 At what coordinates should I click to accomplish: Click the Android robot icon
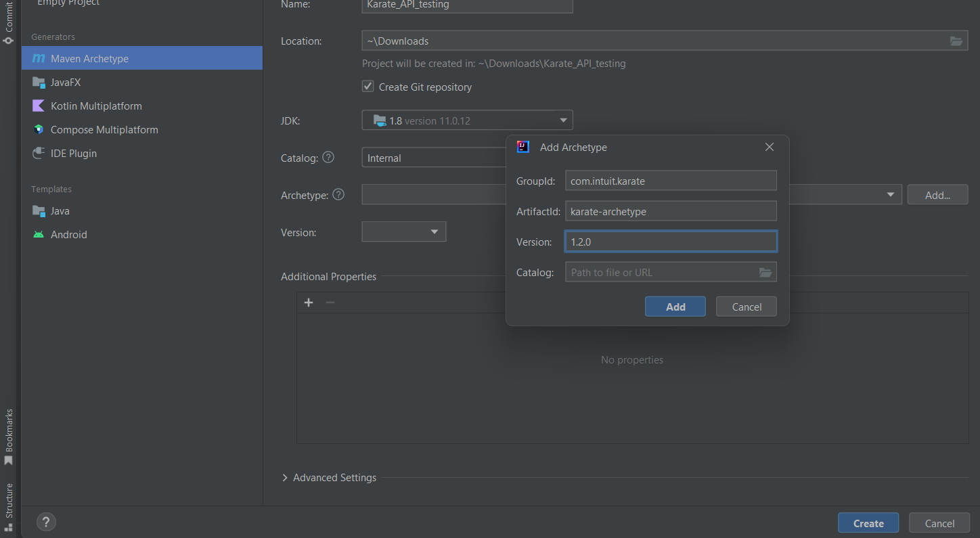(39, 234)
